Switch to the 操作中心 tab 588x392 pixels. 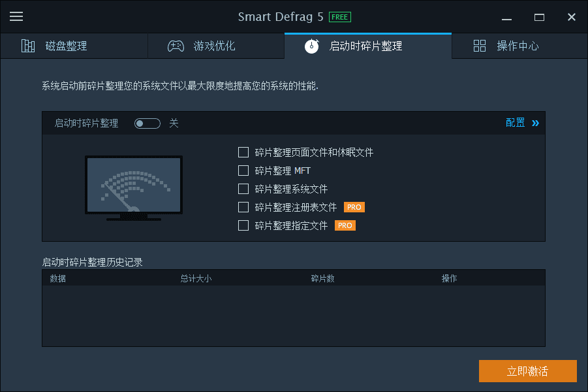point(518,46)
